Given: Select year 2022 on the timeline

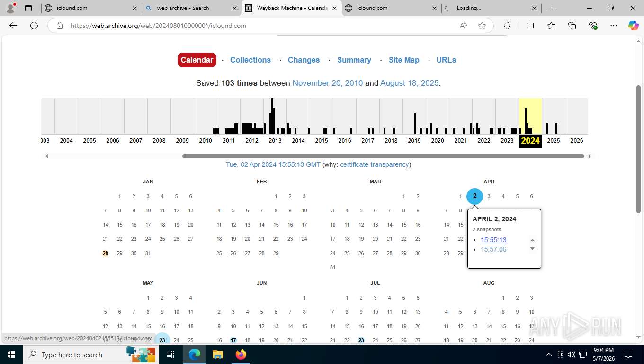Looking at the screenshot, I should [484, 140].
